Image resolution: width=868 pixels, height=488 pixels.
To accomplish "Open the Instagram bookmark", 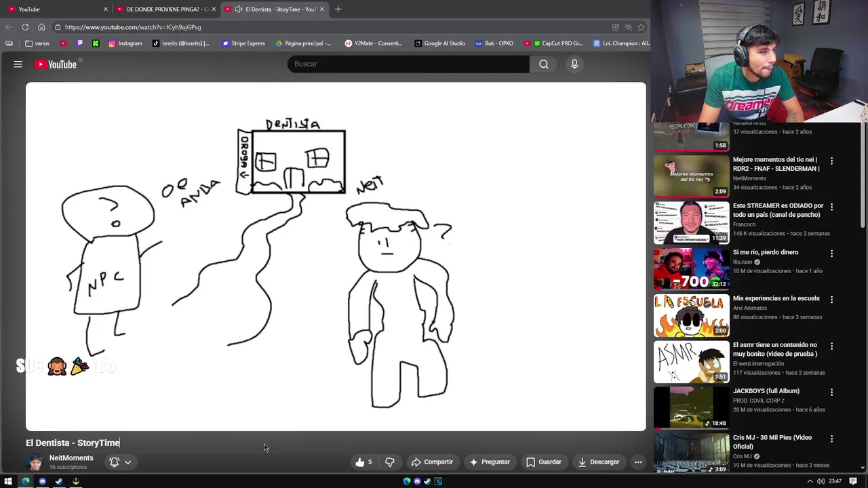I will pos(125,43).
